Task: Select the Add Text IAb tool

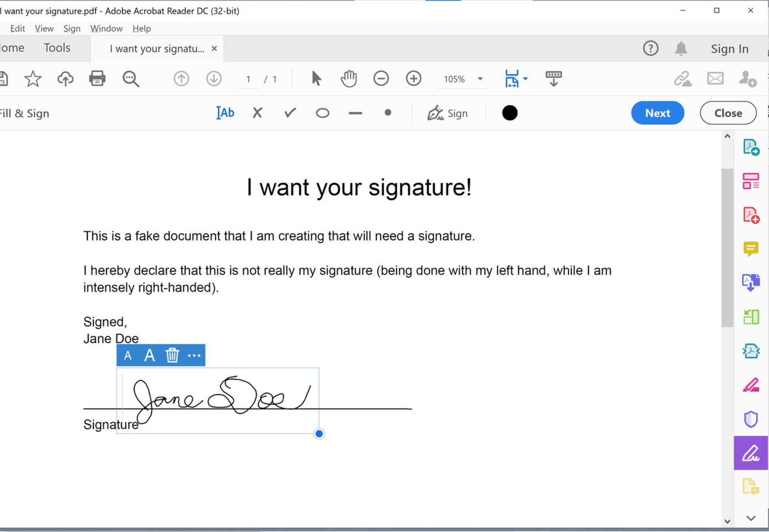Action: pyautogui.click(x=225, y=113)
